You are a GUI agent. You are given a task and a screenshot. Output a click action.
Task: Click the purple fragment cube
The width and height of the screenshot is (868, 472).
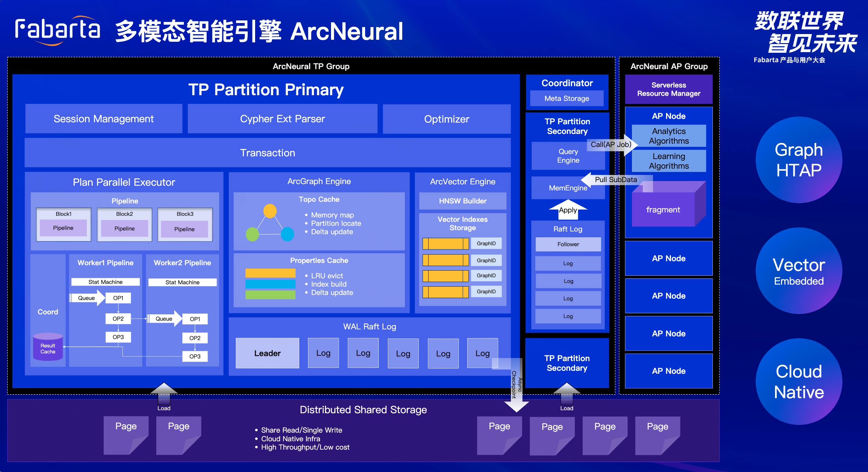(668, 204)
